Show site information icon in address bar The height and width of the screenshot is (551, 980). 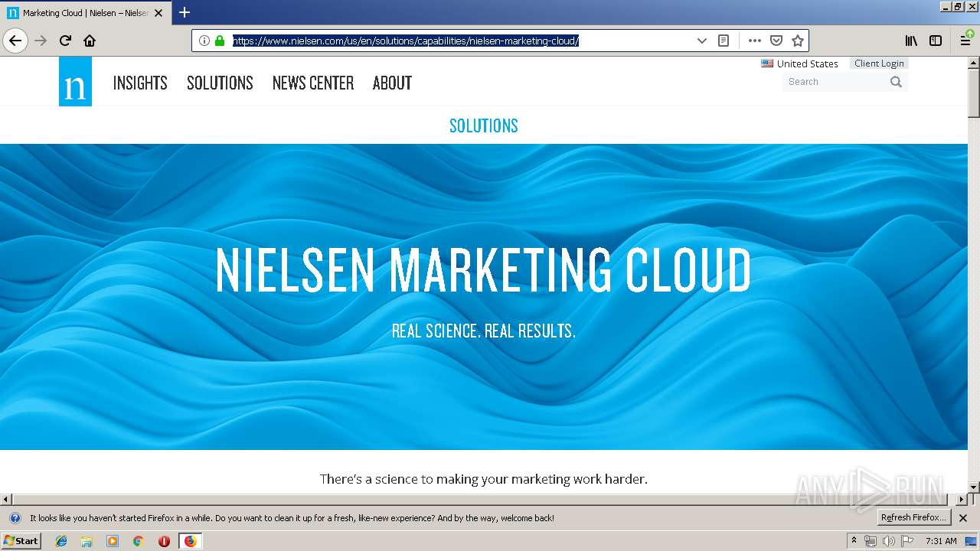point(204,41)
